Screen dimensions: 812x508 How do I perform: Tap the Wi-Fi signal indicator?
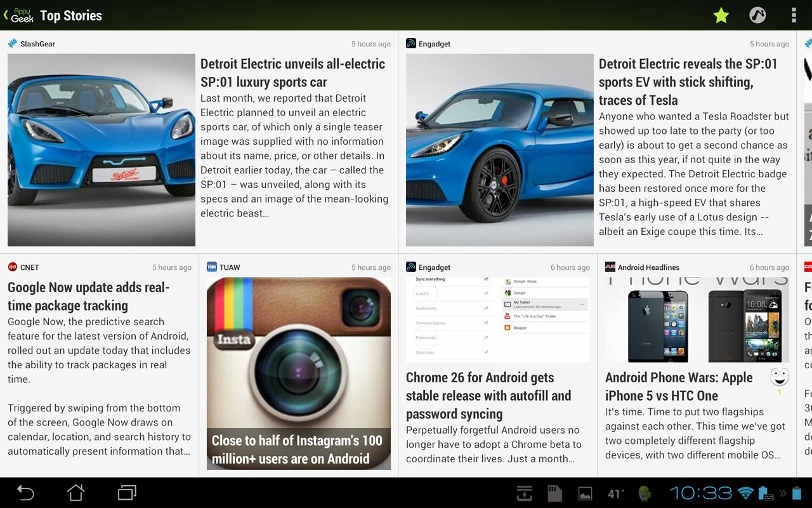tap(745, 493)
